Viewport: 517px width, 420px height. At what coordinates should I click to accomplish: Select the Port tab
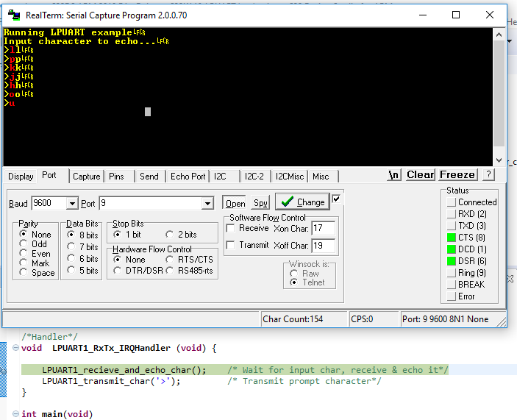click(x=49, y=175)
